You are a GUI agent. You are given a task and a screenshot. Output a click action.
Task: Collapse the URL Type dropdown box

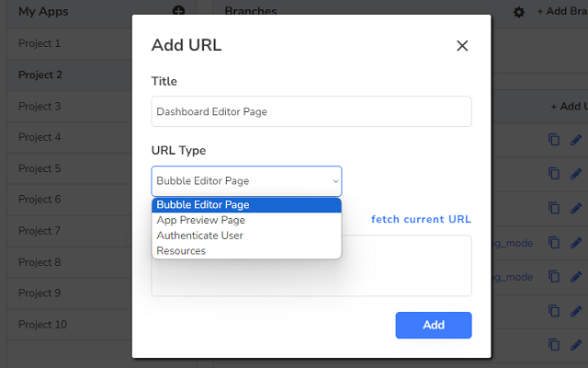246,181
